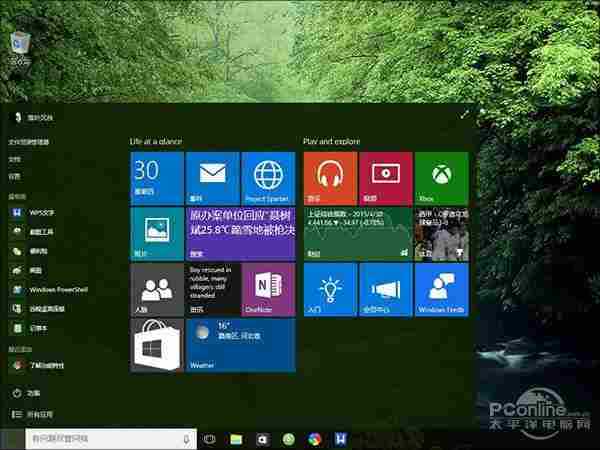Image resolution: width=600 pixels, height=450 pixels.
Task: Open the Calendar tile showing 30
Action: (x=156, y=178)
